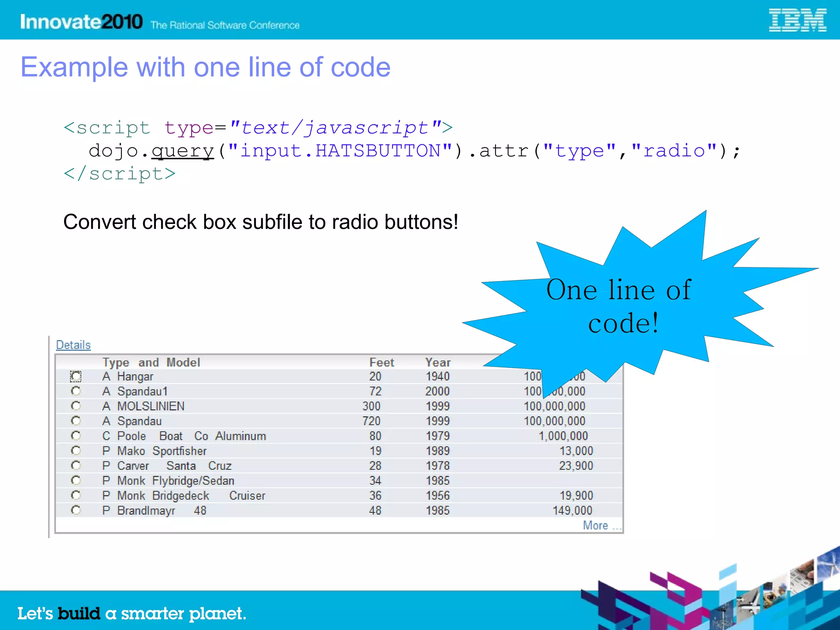Click the Innovate2010 conference logo
840x630 pixels.
(x=81, y=22)
